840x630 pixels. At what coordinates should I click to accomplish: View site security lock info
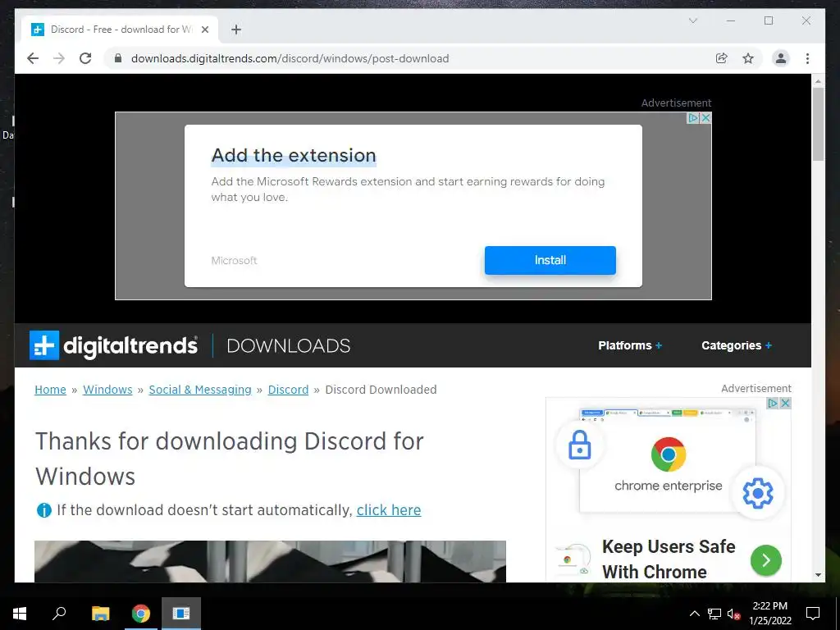point(118,58)
